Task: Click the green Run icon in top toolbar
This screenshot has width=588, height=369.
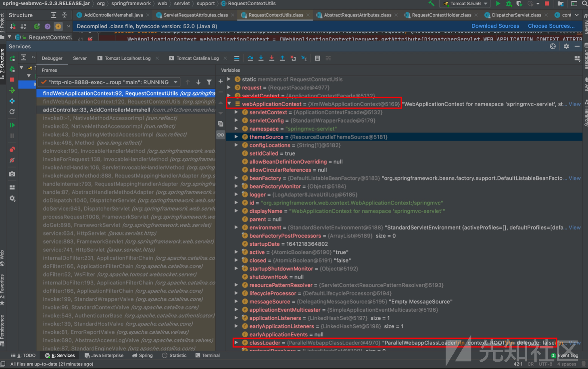Action: (498, 4)
